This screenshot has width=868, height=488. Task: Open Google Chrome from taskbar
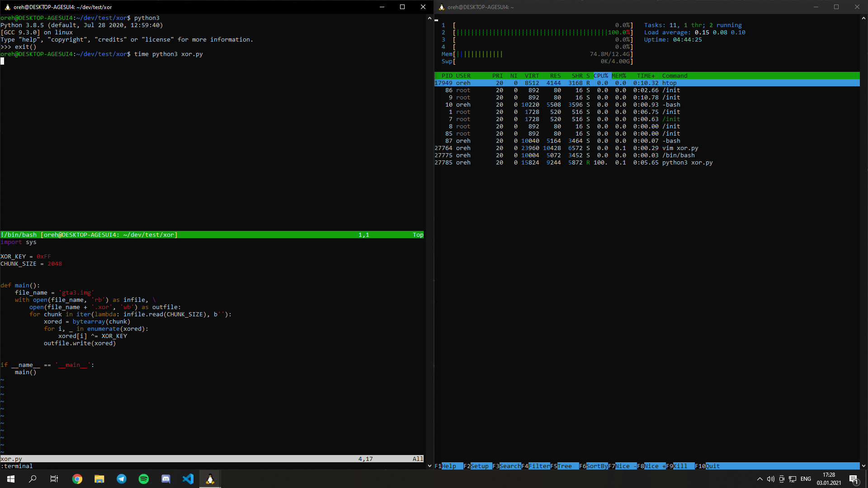(77, 479)
